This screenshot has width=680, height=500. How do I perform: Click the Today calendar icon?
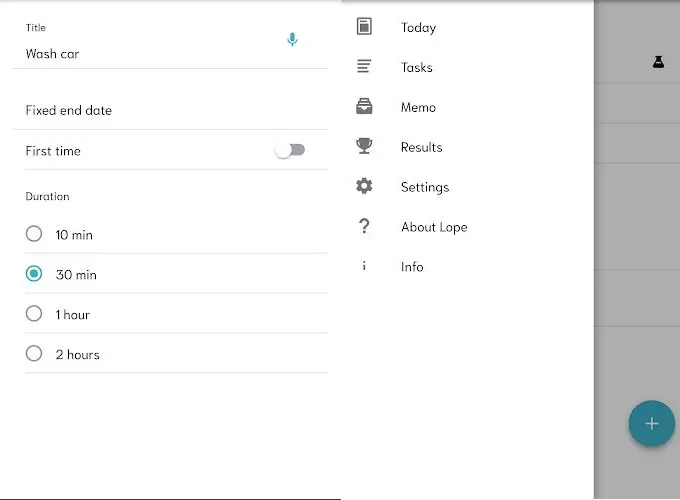[364, 26]
